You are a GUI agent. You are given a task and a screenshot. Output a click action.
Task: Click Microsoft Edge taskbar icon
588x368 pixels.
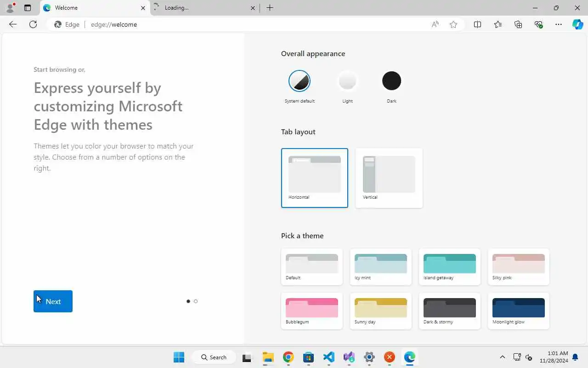coord(410,357)
